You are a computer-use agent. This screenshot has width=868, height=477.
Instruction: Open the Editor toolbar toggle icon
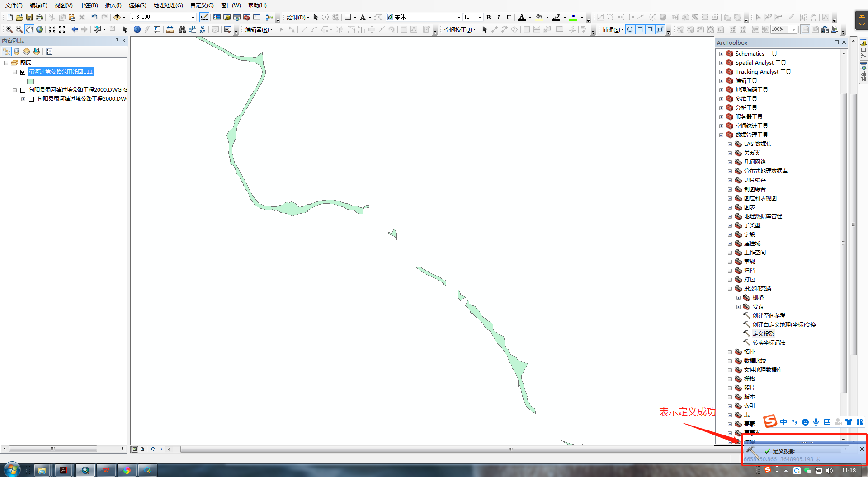[204, 17]
